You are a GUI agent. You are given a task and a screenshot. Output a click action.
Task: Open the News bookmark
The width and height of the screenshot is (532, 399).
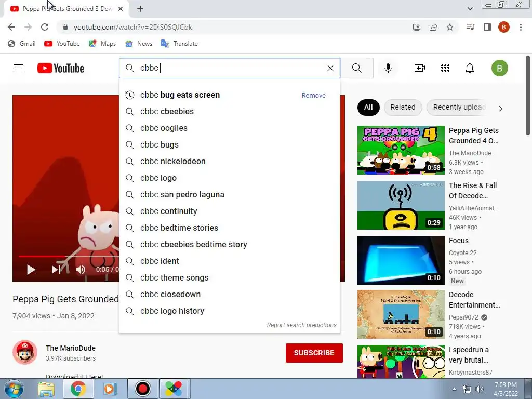139,44
